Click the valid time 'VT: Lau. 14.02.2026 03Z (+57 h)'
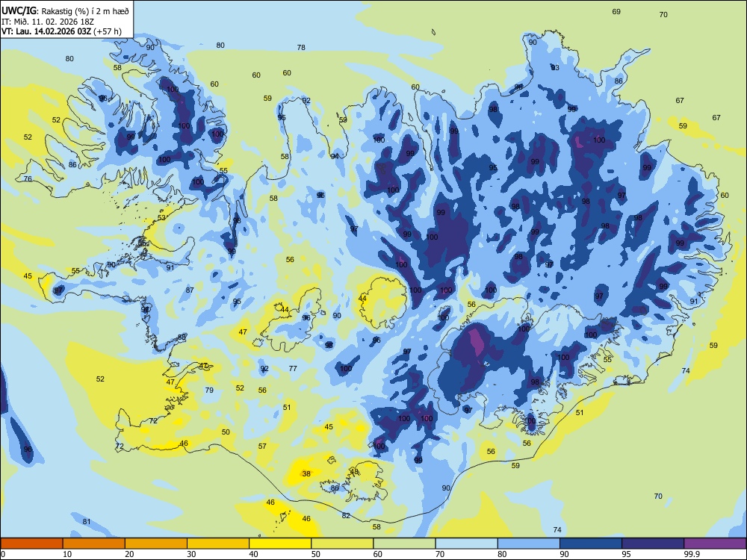 click(61, 31)
